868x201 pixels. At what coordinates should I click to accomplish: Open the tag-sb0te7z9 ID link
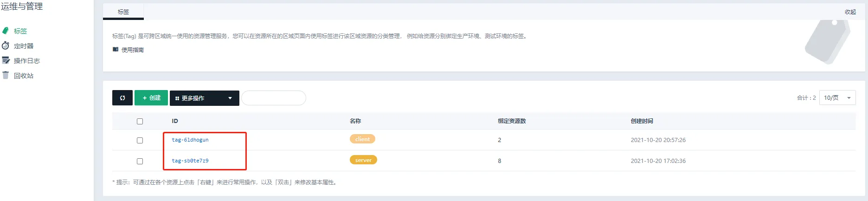pos(190,161)
